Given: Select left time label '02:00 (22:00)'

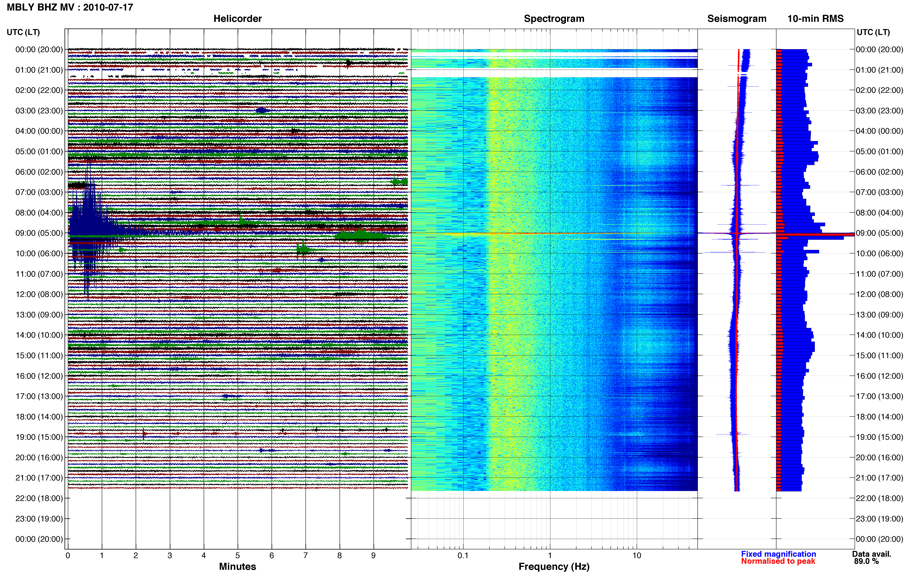Looking at the screenshot, I should 39,90.
